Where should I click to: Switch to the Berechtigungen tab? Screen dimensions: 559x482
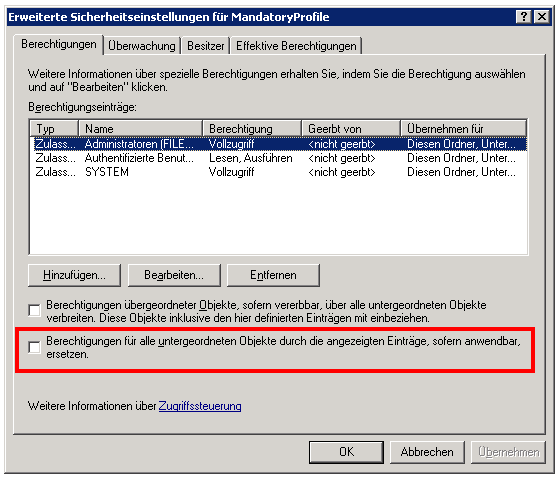(59, 45)
